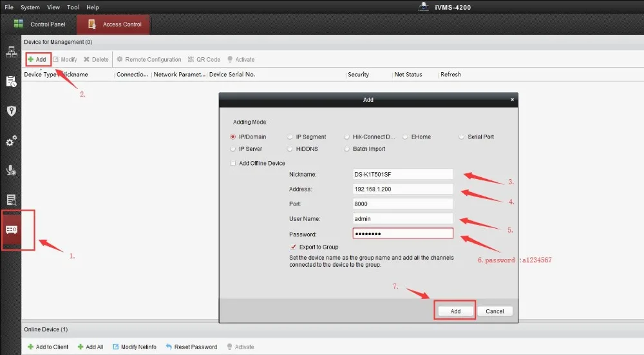Open the log search sidebar icon
The height and width of the screenshot is (355, 644).
11,200
